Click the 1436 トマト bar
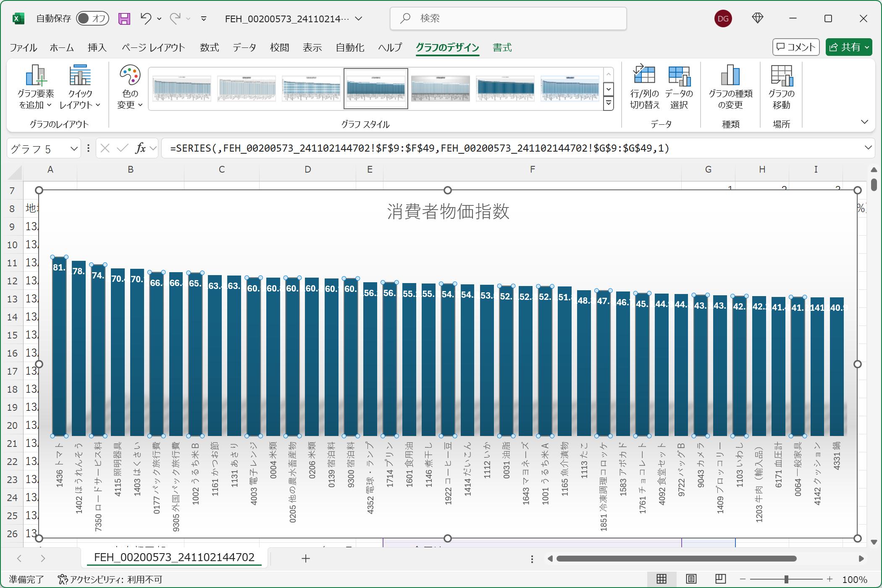Screen dimensions: 882x588 click(59, 346)
